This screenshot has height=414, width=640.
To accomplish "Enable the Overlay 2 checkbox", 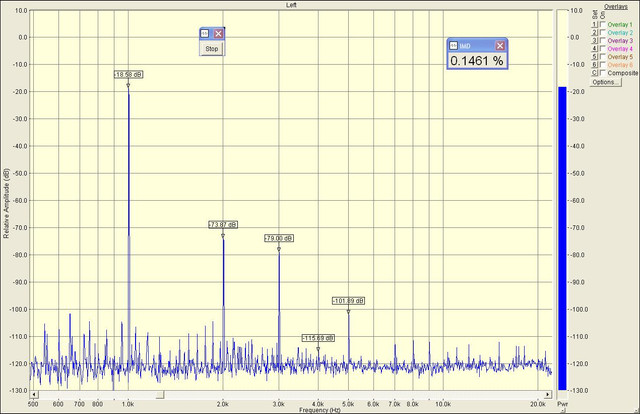I will click(602, 33).
